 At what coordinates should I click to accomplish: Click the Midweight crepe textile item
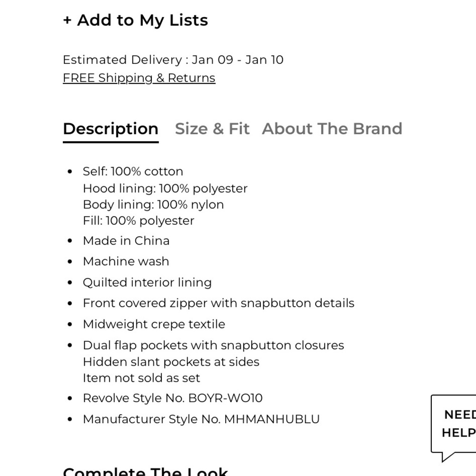point(154,324)
